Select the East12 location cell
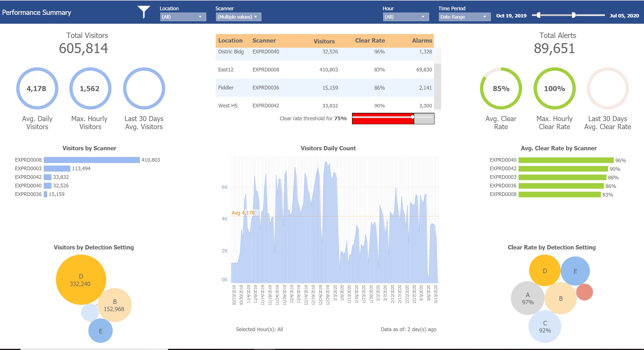The width and height of the screenshot is (644, 350). coord(226,70)
